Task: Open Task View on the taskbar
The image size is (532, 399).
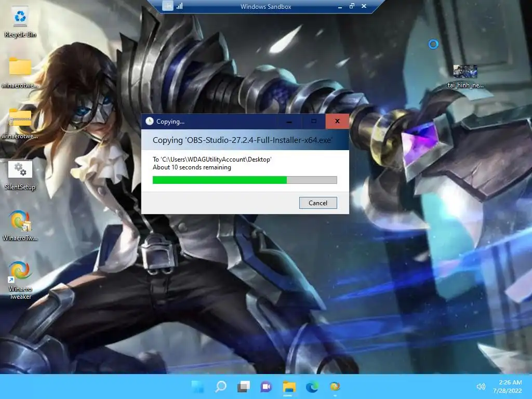Action: (x=243, y=387)
